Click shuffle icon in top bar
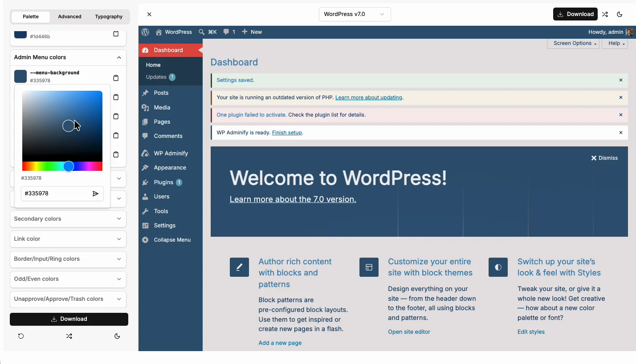636x364 pixels. coord(605,14)
